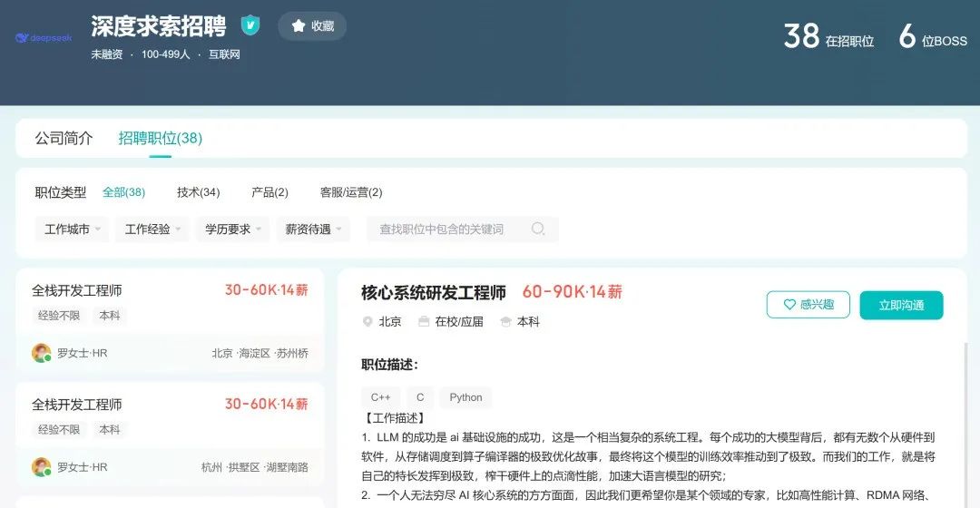
Task: Open the 薪资待遇 dropdown
Action: tap(313, 230)
